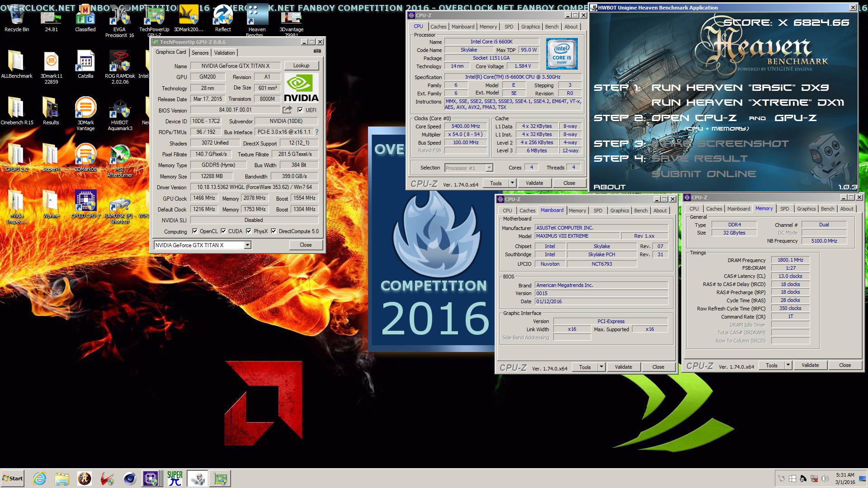Click the DRAM Frequency 1800.1 MHz value
Image resolution: width=868 pixels, height=488 pixels.
790,260
